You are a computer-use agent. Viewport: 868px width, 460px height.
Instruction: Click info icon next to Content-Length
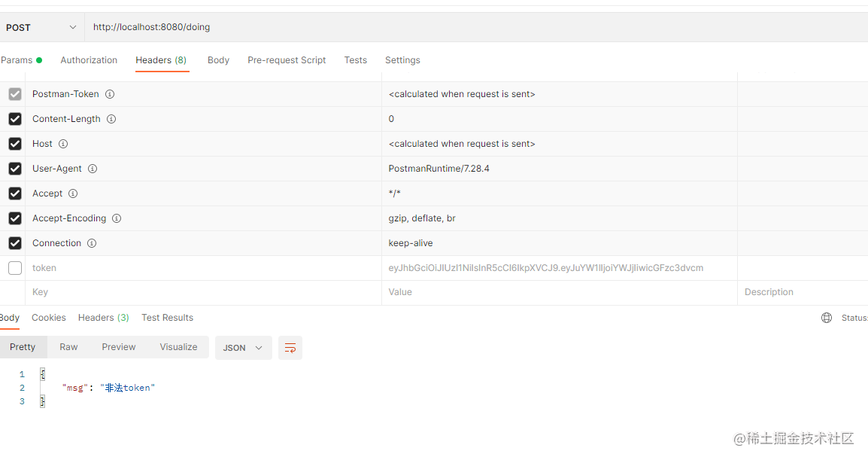tap(111, 119)
